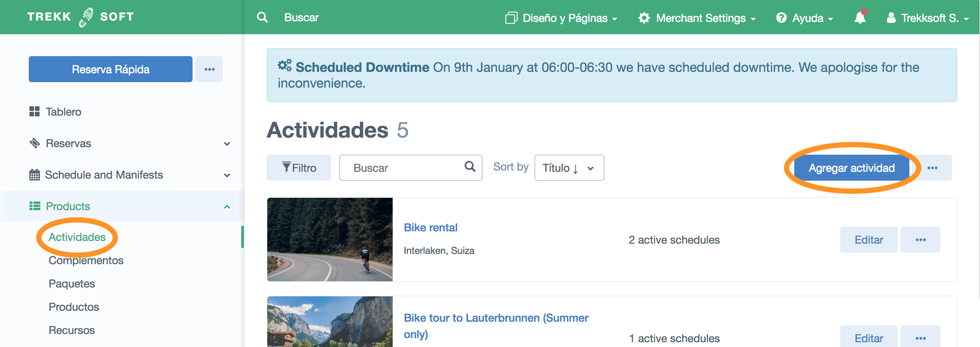Screen dimensions: 980x347
Task: Click the search magnifier in top bar
Action: [262, 17]
